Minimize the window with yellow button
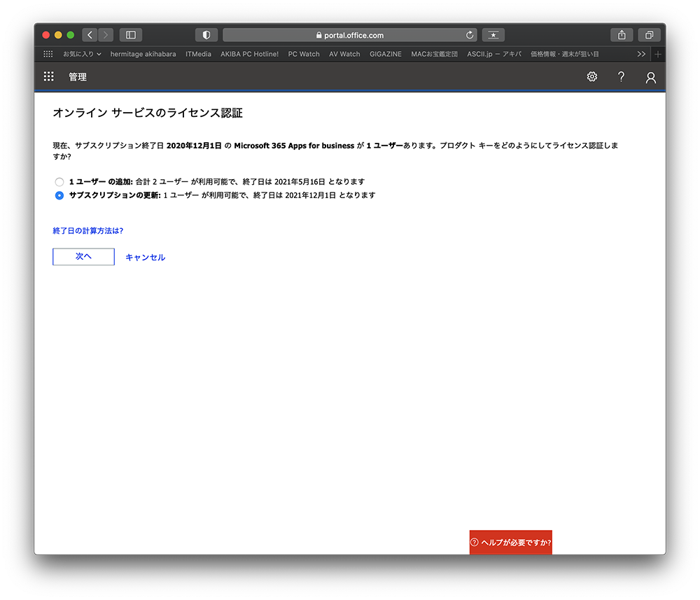 pos(58,35)
